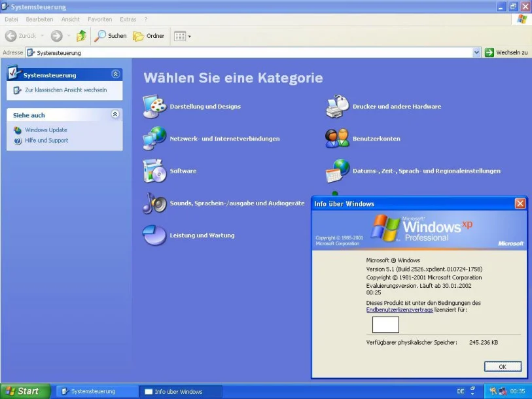
Task: Open the forward button history dropdown arrow
Action: tap(69, 35)
